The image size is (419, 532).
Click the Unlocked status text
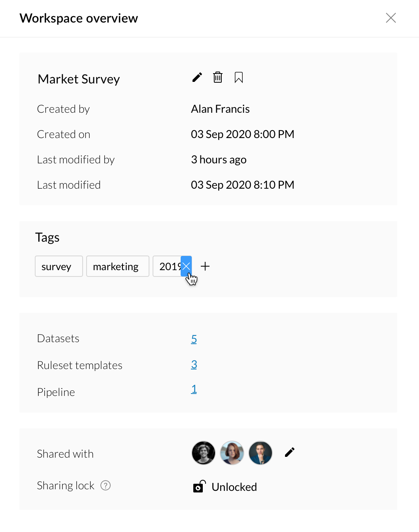pos(234,487)
